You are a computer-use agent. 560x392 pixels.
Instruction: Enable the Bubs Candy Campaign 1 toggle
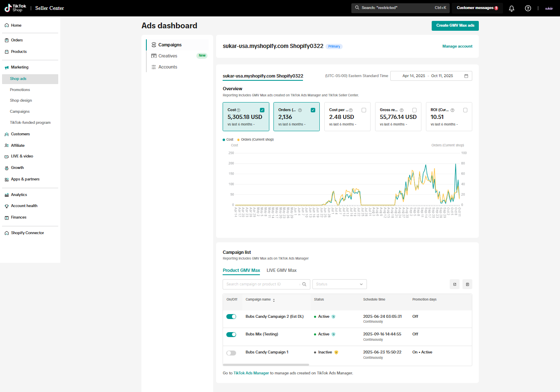point(231,353)
